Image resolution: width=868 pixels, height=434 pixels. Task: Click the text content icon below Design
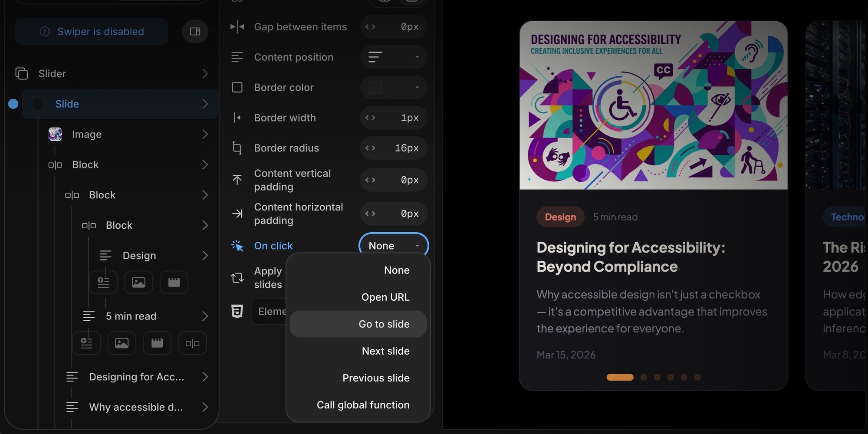coord(103,283)
